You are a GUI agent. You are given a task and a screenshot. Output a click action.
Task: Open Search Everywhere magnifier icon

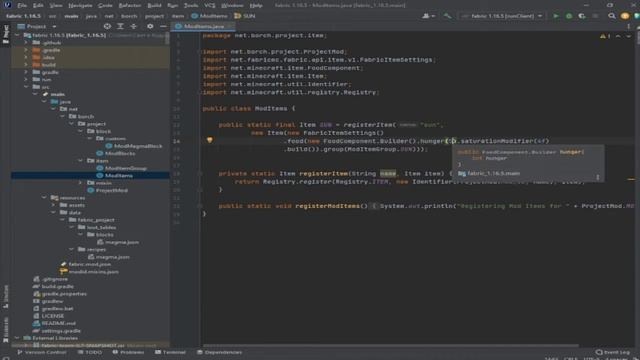point(611,16)
